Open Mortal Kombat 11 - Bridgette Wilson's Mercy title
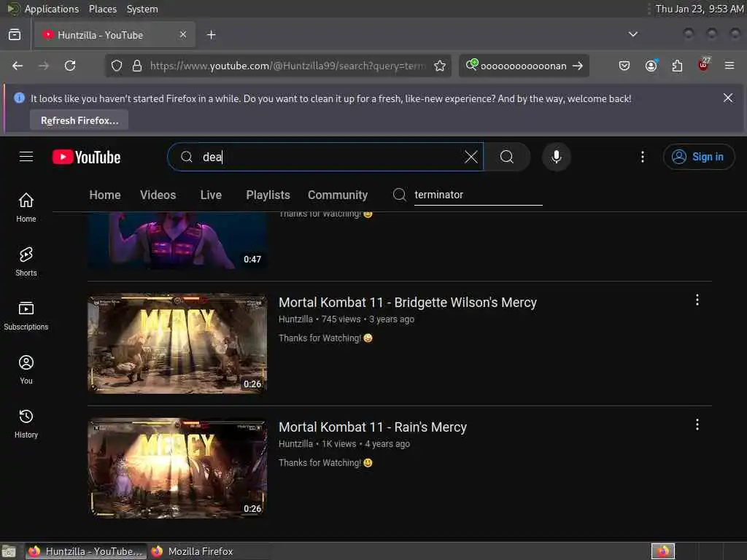The image size is (747, 560). point(407,303)
